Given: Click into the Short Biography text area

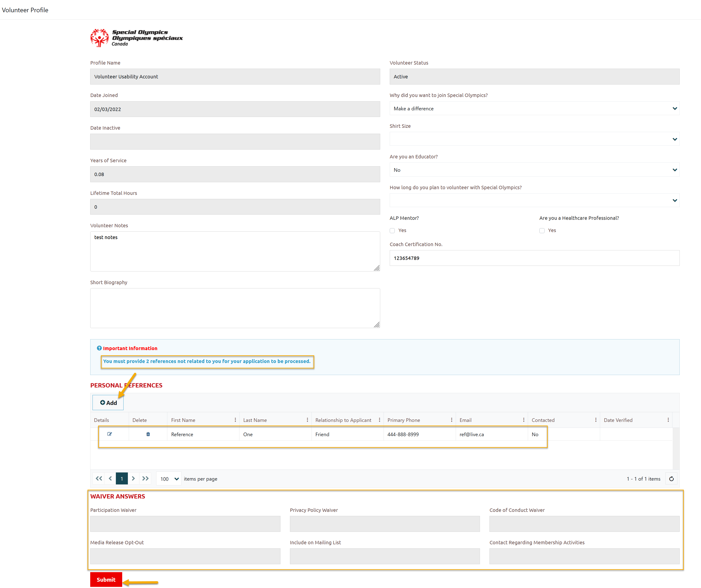Looking at the screenshot, I should pyautogui.click(x=235, y=308).
